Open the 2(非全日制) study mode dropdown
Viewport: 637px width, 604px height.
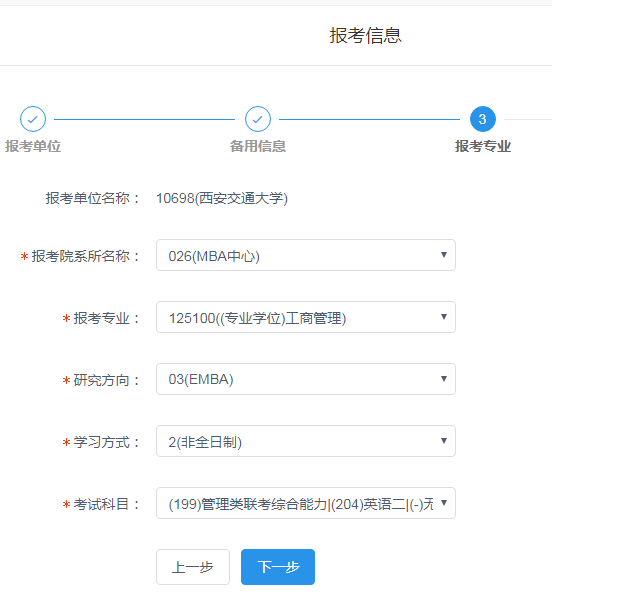305,442
